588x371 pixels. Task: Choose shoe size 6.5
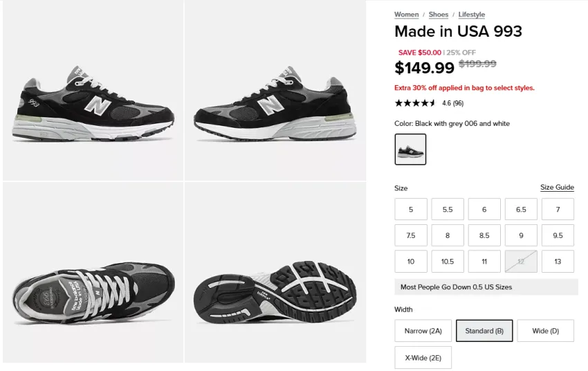(x=521, y=209)
